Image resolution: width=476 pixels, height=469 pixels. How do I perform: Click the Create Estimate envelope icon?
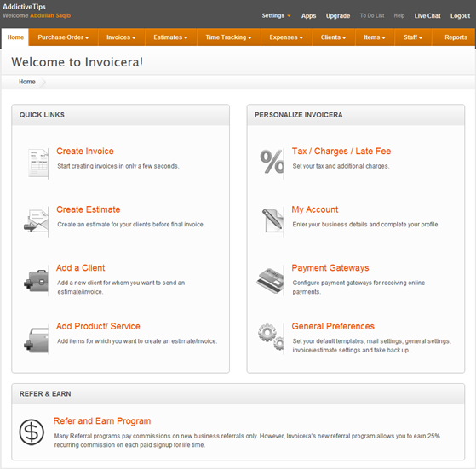(x=36, y=221)
